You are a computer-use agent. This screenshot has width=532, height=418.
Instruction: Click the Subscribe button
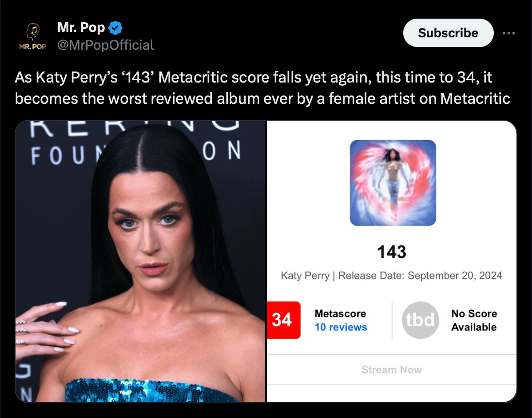tap(448, 33)
